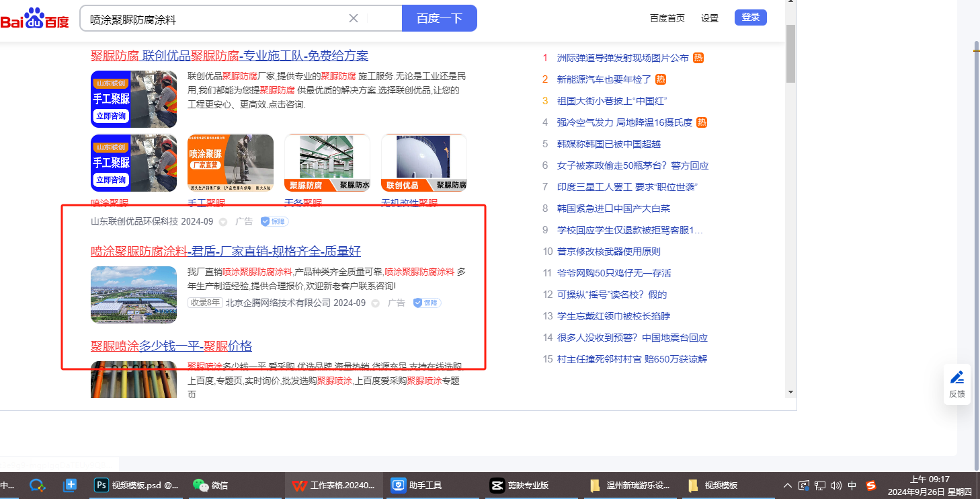The height and width of the screenshot is (499, 980).
Task: Click the page vertical scrollbar thumb
Action: pyautogui.click(x=790, y=54)
